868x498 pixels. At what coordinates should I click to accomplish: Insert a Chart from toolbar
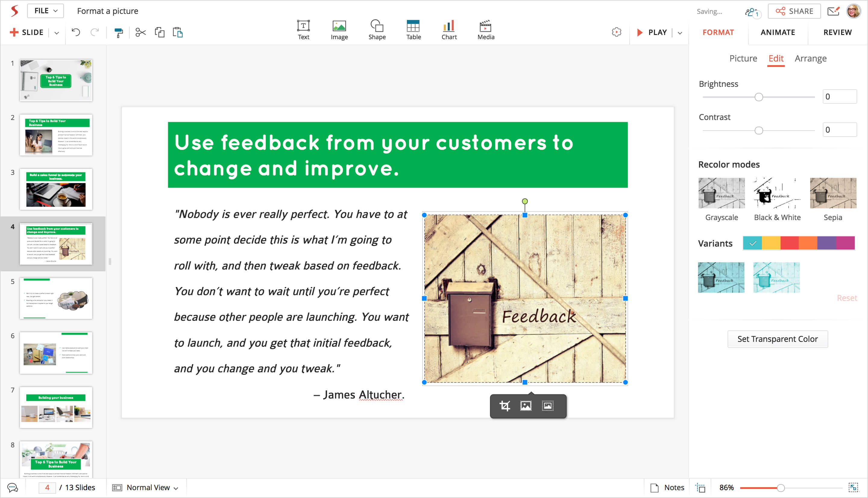pyautogui.click(x=448, y=30)
